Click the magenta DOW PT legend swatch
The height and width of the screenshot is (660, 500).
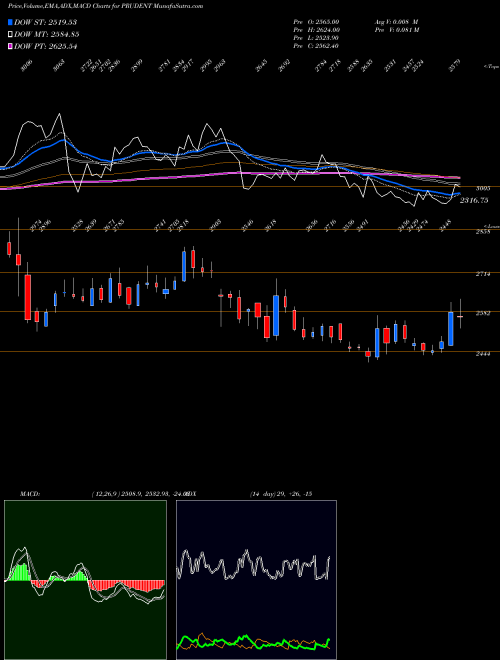coord(10,46)
